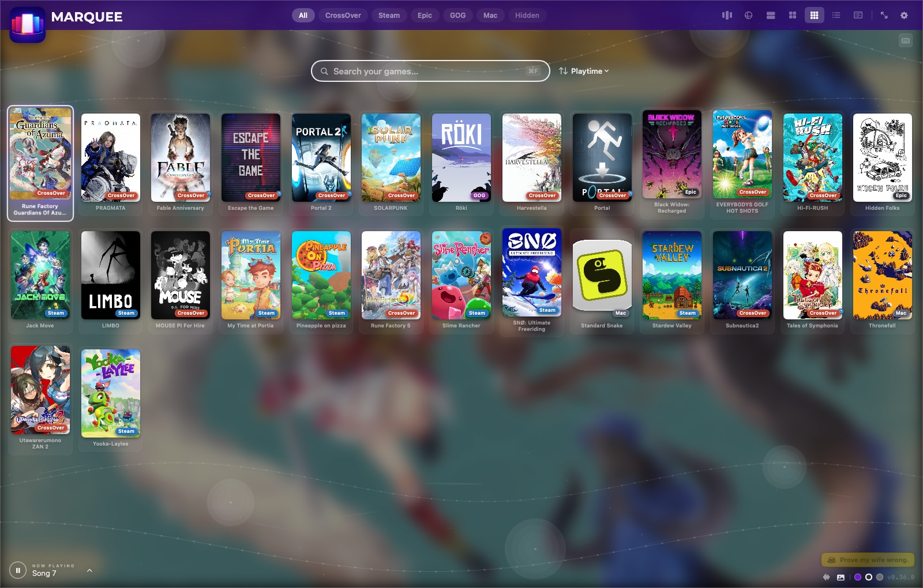Open the Black Widow: Recharged cover
Screen dimensions: 923x588
click(x=672, y=154)
